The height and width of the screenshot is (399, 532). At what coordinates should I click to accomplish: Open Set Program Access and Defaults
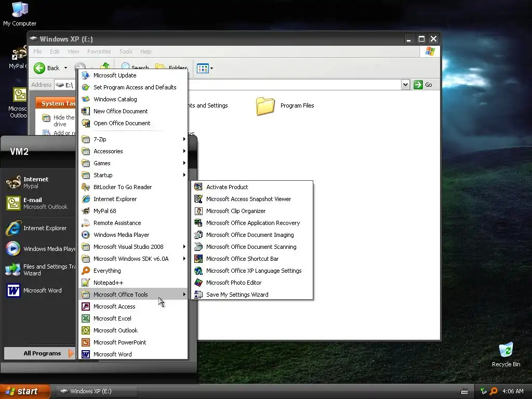[134, 87]
